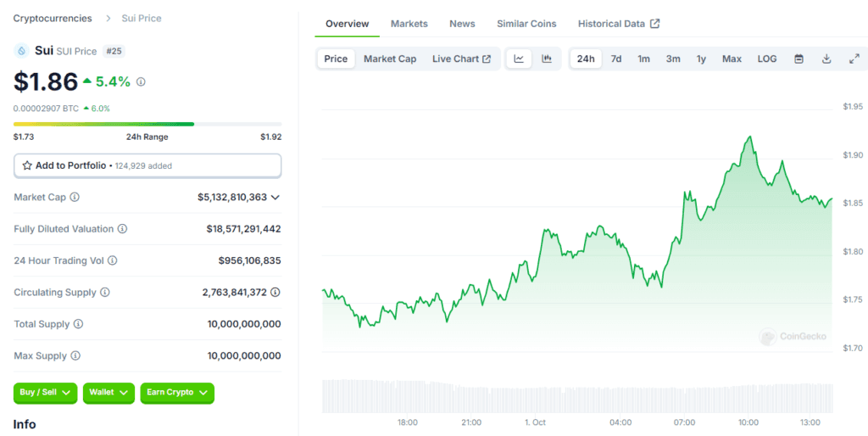Click the $956,106,835 trading volume value
Image resolution: width=868 pixels, height=436 pixels.
click(x=250, y=260)
